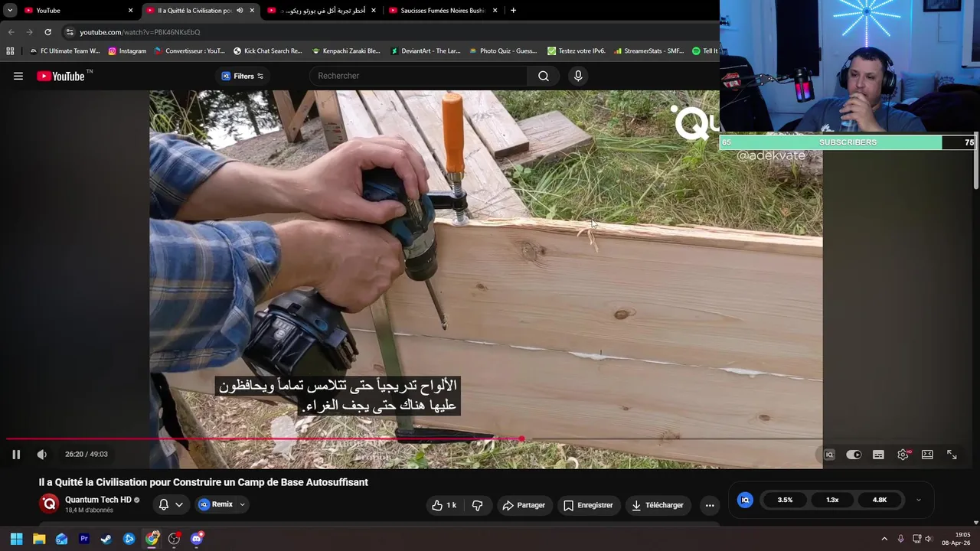This screenshot has height=551, width=980.
Task: Open the Convertisseur YouTube bookmark
Action: [190, 51]
